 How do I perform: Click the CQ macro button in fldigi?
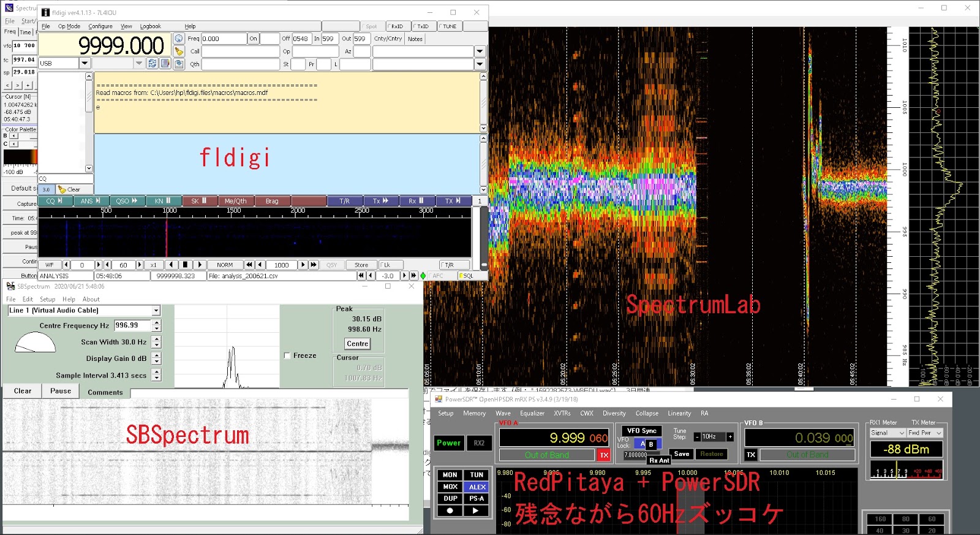[x=55, y=201]
